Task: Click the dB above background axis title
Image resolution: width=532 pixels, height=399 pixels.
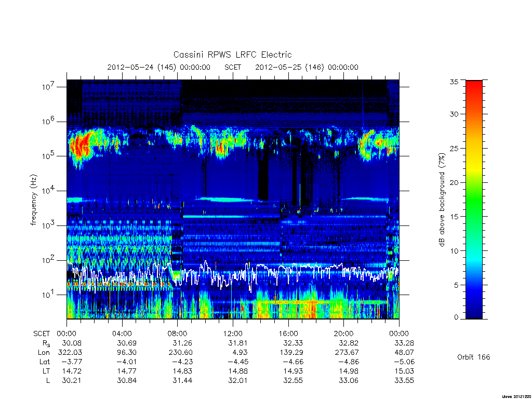Action: (x=442, y=200)
